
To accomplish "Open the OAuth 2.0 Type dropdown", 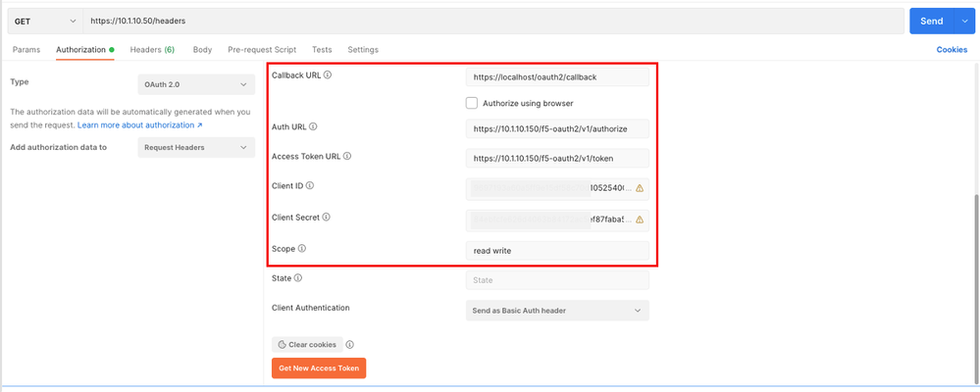I will tap(197, 85).
